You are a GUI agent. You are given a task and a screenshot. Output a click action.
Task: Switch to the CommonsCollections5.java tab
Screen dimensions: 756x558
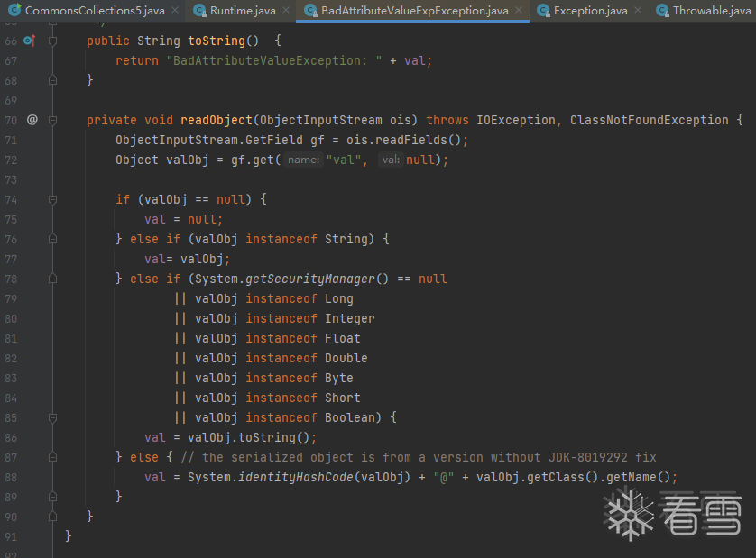[x=94, y=10]
